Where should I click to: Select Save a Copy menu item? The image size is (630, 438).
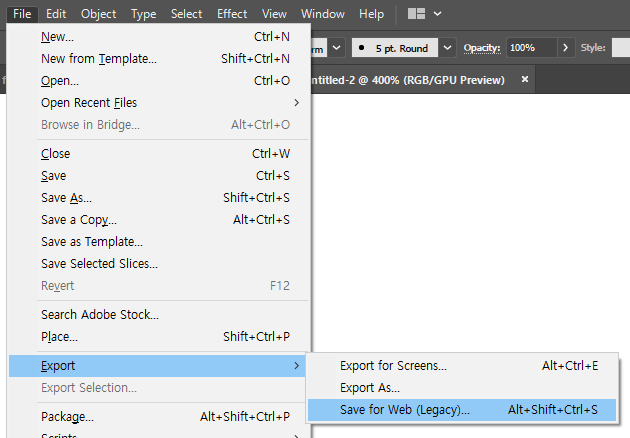78,219
